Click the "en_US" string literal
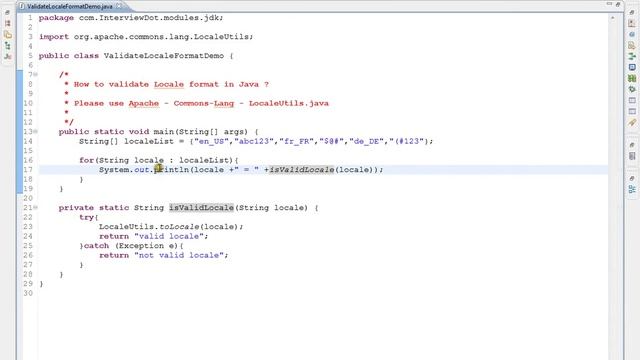The height and width of the screenshot is (360, 640). tap(212, 141)
